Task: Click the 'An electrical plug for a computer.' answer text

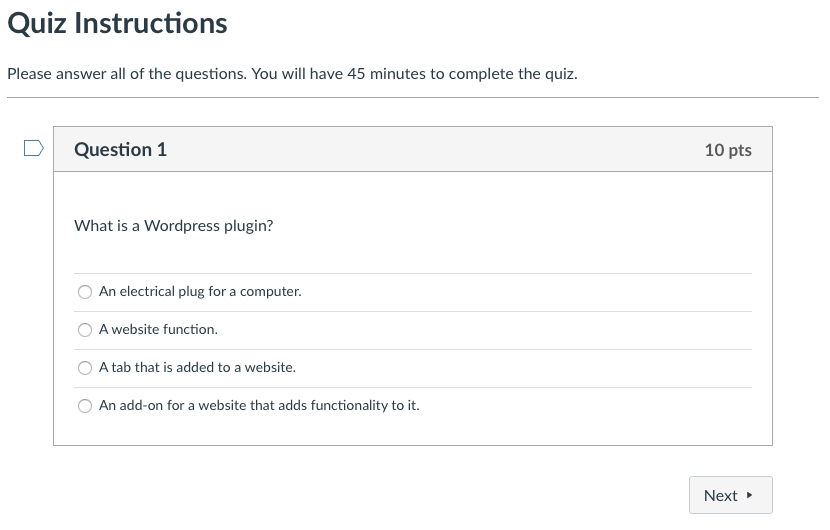Action: (x=200, y=291)
